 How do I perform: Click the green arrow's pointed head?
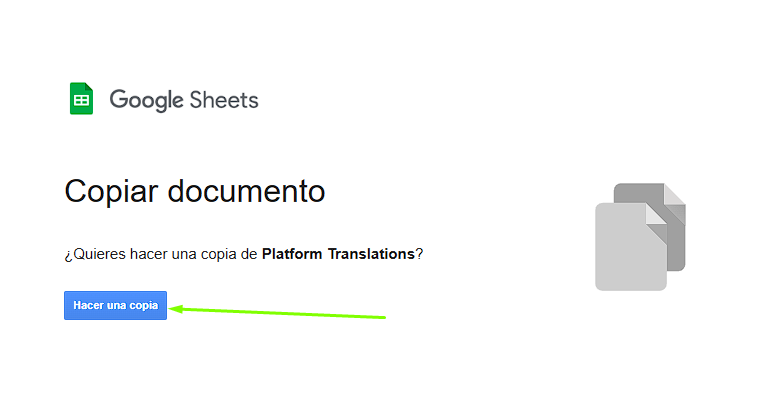point(174,309)
